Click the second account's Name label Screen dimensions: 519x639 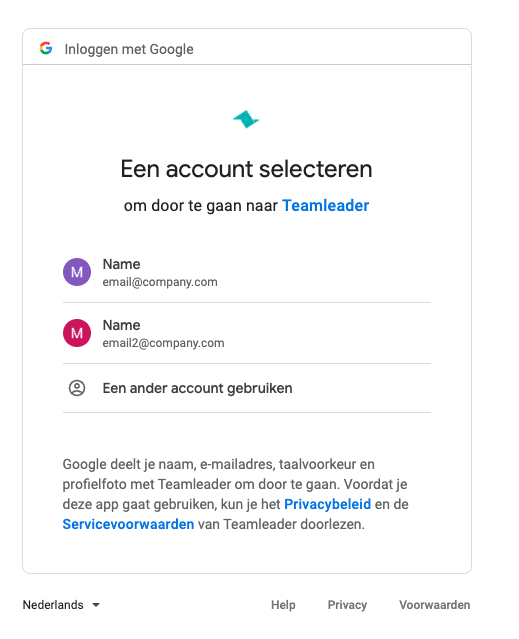121,325
